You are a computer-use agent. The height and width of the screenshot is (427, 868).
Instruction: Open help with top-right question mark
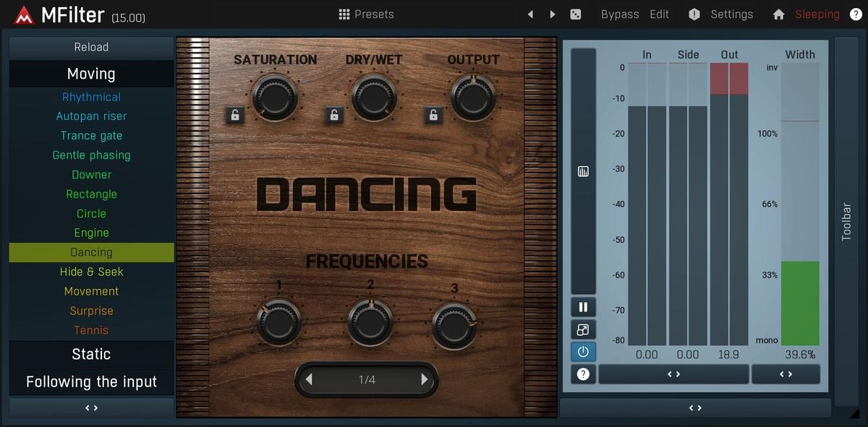pos(855,14)
